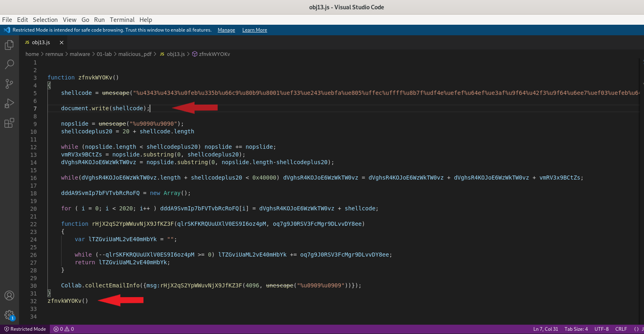Open problems panel via errors and warnings counter
Screen dimensions: 644x334
[x=64, y=329]
